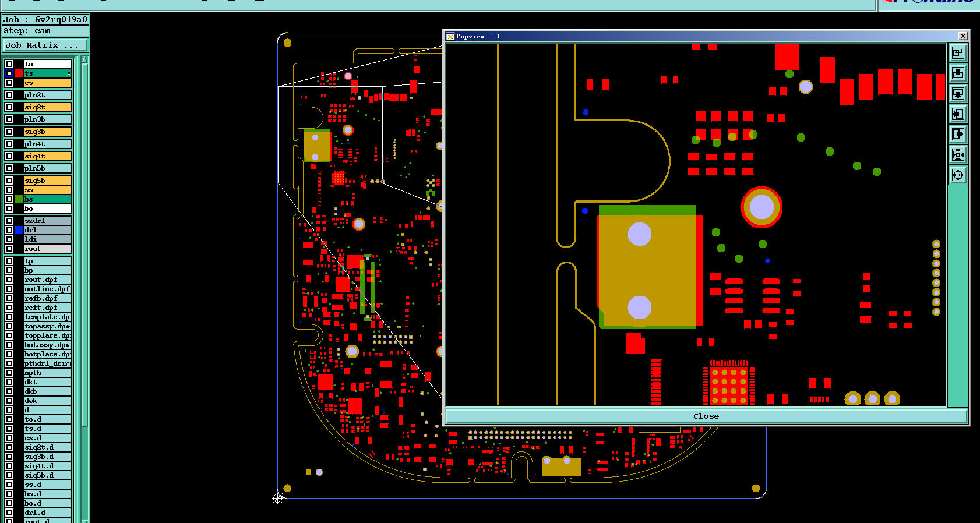Pan the Popview up with the up-arrow icon
Screen dimensions: 980x523
click(958, 73)
